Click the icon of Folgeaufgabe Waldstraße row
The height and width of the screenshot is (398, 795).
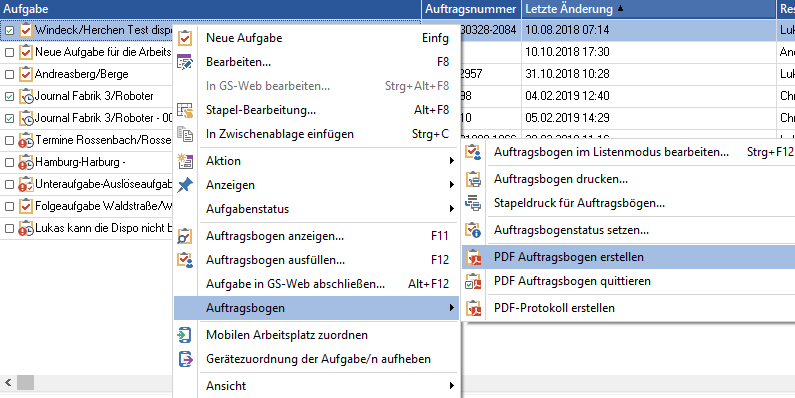click(x=26, y=206)
